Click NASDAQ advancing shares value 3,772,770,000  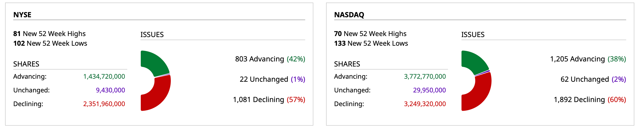(425, 76)
